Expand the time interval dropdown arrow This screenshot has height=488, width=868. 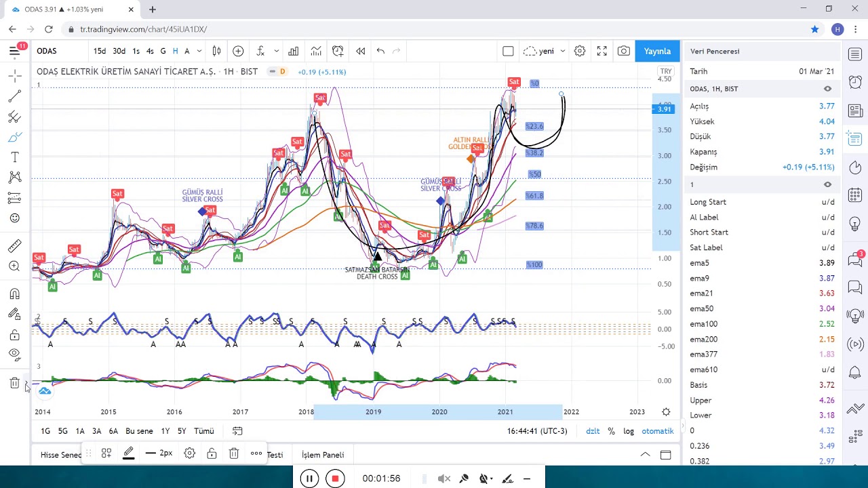pos(199,51)
